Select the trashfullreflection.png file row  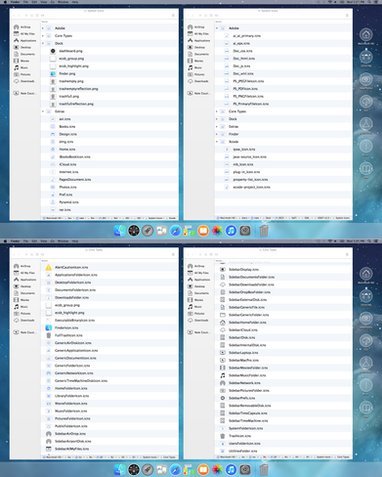tap(109, 104)
